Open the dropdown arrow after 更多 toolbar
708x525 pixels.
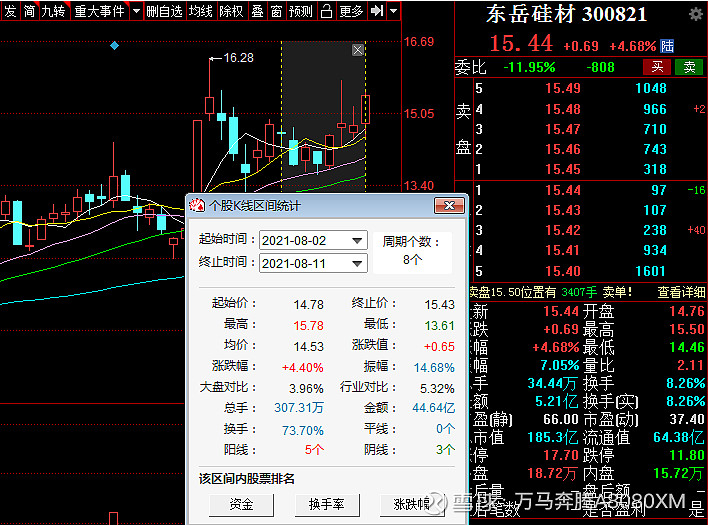pyautogui.click(x=393, y=11)
